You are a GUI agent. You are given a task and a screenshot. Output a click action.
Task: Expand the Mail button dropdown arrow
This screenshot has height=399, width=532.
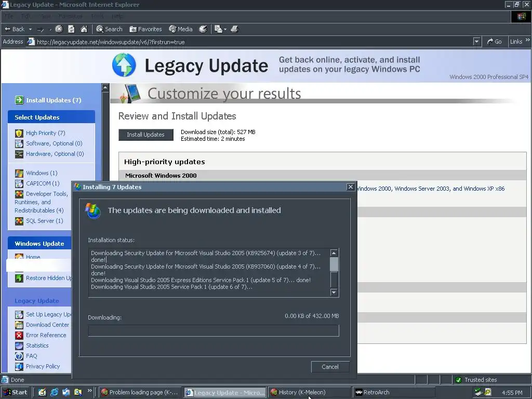click(225, 30)
